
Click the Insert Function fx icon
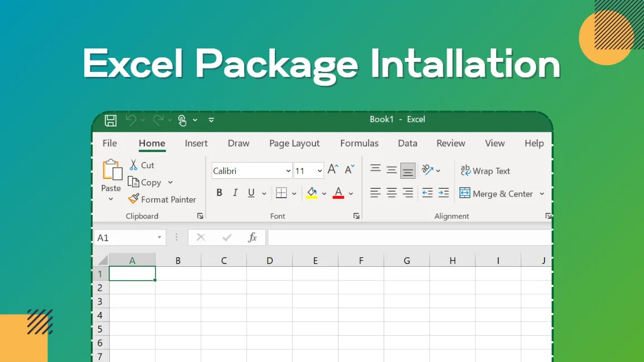[253, 237]
